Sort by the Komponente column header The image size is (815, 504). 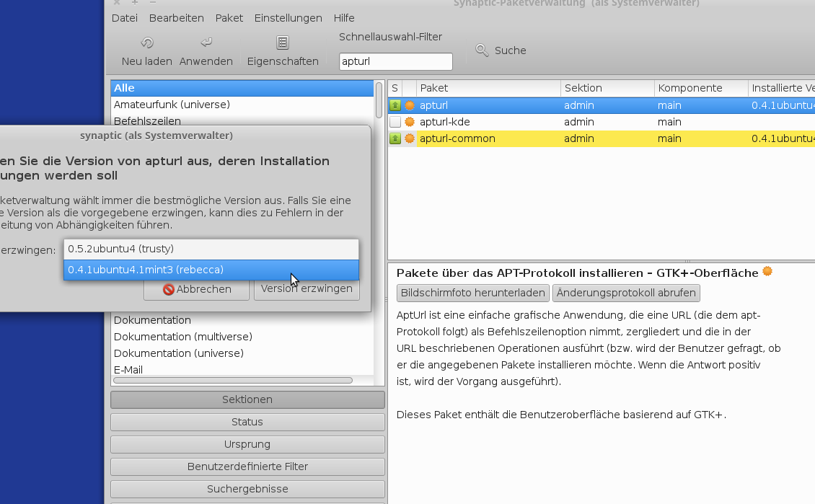[701, 89]
